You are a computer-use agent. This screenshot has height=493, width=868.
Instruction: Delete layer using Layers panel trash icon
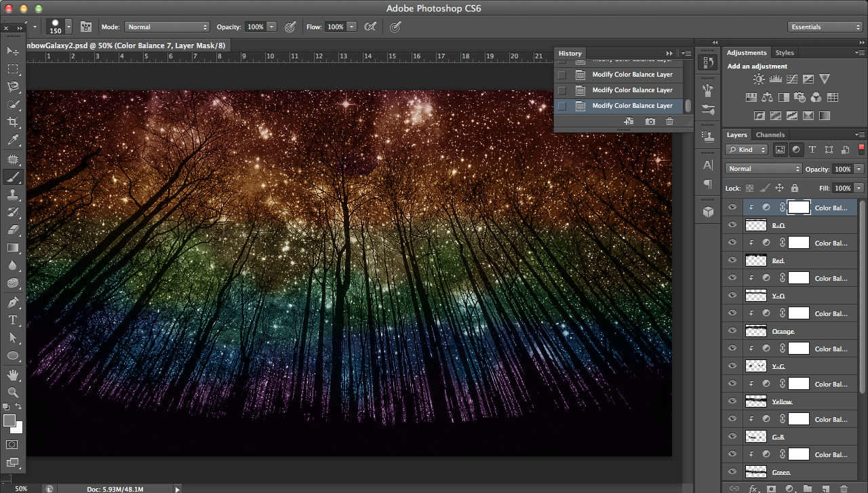pyautogui.click(x=844, y=488)
